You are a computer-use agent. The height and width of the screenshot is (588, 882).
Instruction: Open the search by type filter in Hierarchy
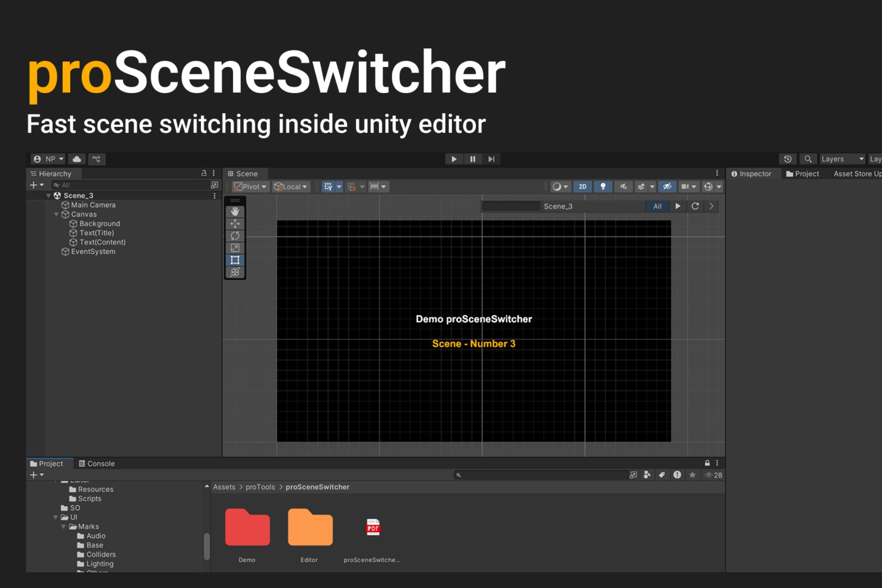click(x=56, y=185)
